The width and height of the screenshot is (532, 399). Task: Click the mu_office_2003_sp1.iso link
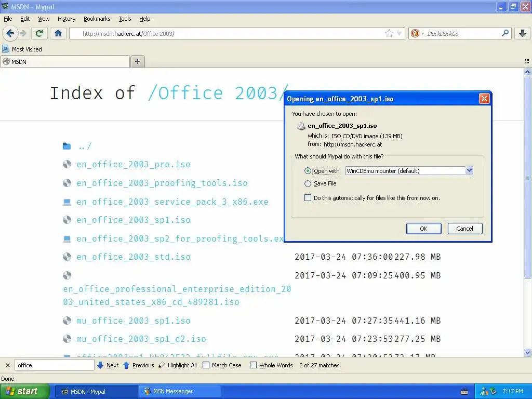click(134, 321)
